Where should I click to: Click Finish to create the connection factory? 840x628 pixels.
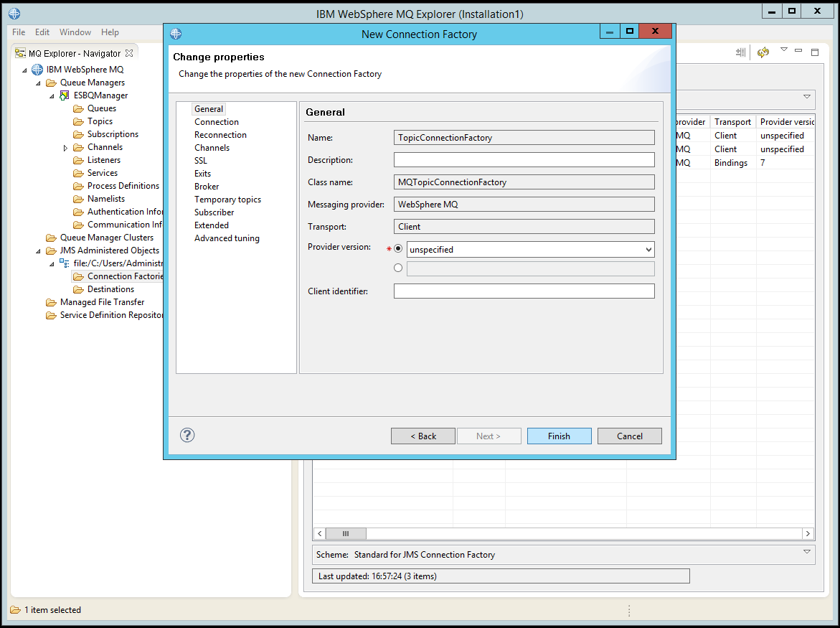[559, 436]
